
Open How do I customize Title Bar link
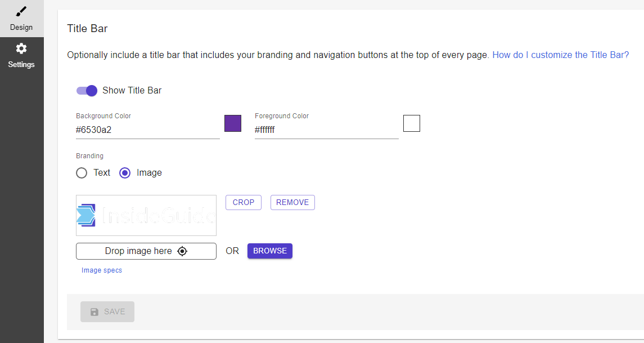(561, 55)
